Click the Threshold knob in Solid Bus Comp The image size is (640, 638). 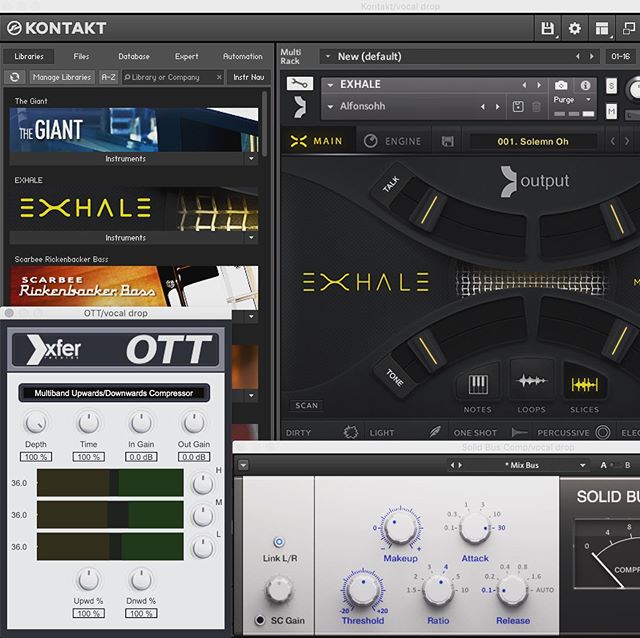click(363, 589)
